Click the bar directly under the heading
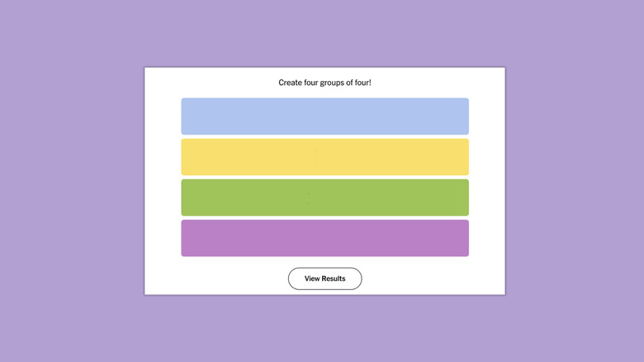 point(324,117)
